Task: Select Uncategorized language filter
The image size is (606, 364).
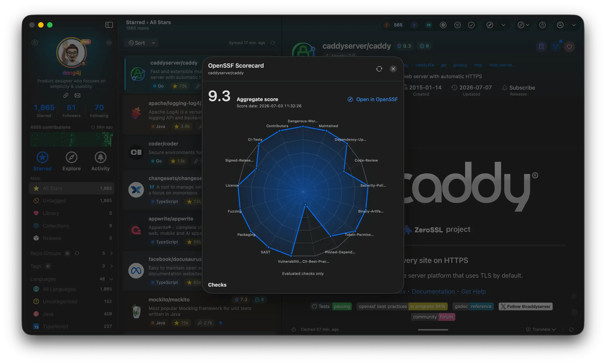Action: 72,301
